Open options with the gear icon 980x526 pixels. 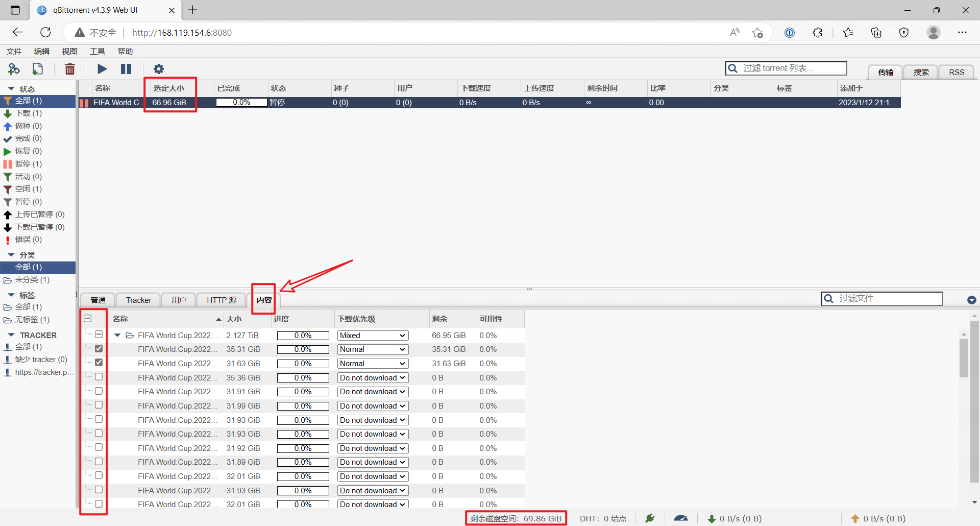(x=159, y=69)
